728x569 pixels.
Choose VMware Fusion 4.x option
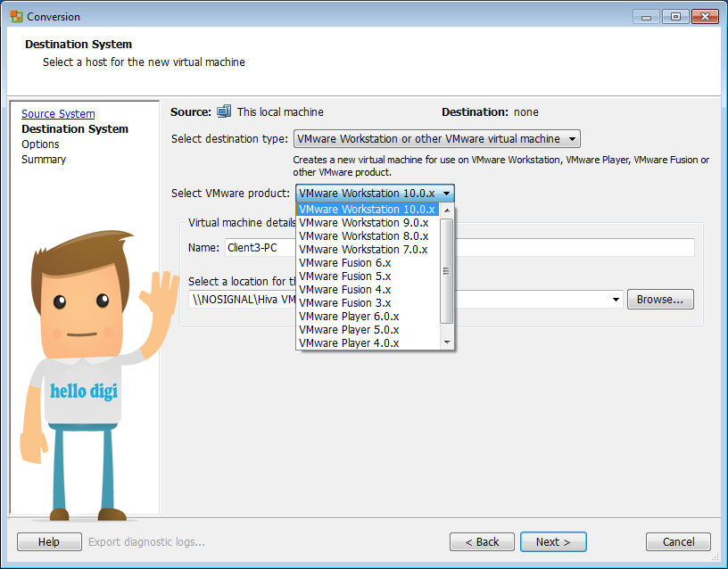[368, 290]
